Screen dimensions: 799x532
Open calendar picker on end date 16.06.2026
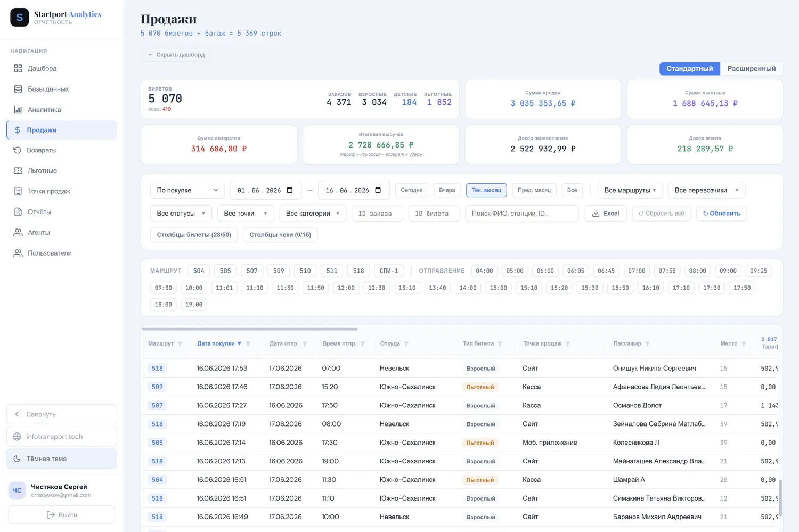[378, 190]
